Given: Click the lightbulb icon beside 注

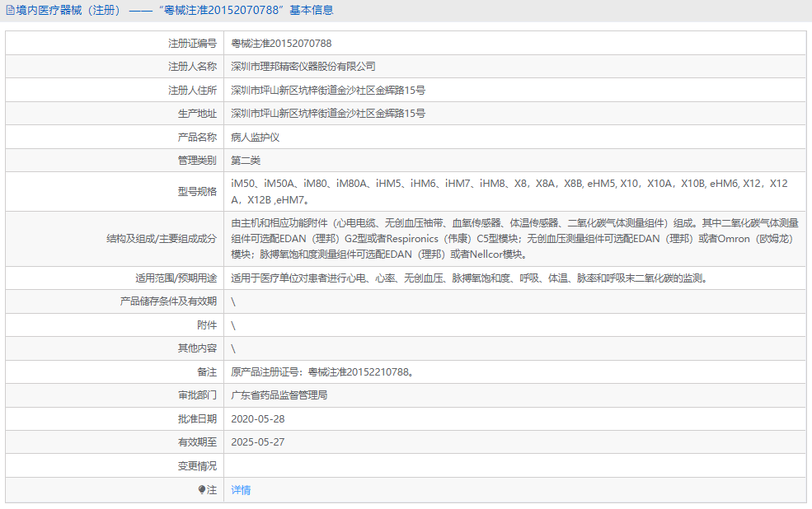Looking at the screenshot, I should [x=202, y=490].
